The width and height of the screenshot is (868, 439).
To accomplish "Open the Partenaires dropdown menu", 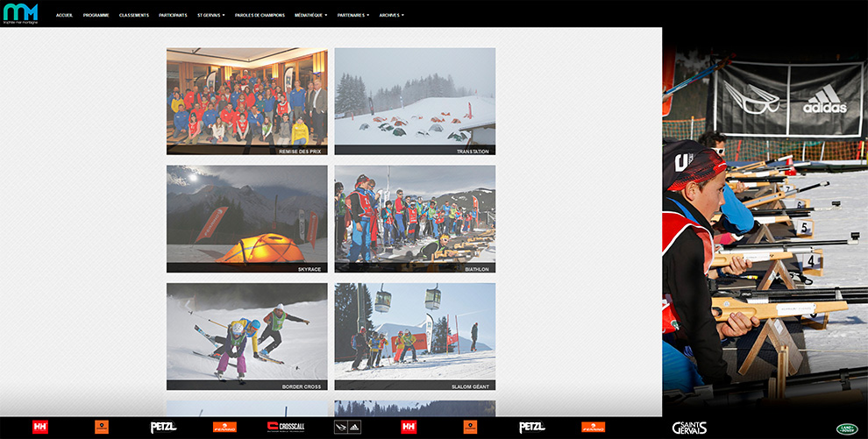I will (352, 15).
